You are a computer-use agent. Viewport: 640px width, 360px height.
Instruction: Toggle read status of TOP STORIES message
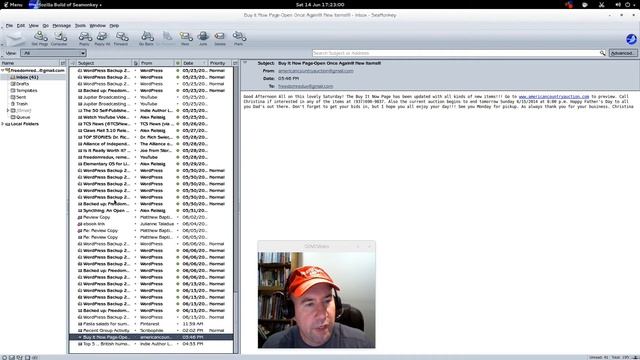(x=178, y=137)
